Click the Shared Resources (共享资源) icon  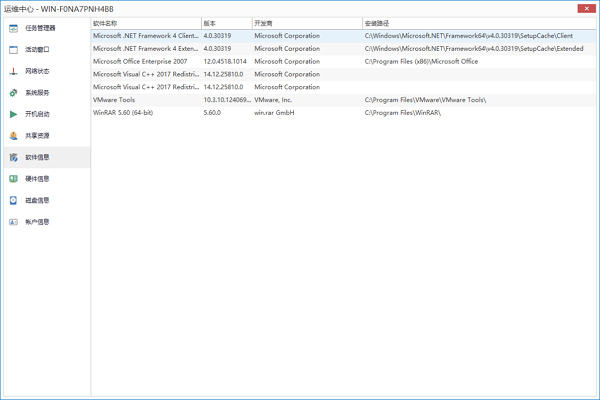click(x=13, y=136)
